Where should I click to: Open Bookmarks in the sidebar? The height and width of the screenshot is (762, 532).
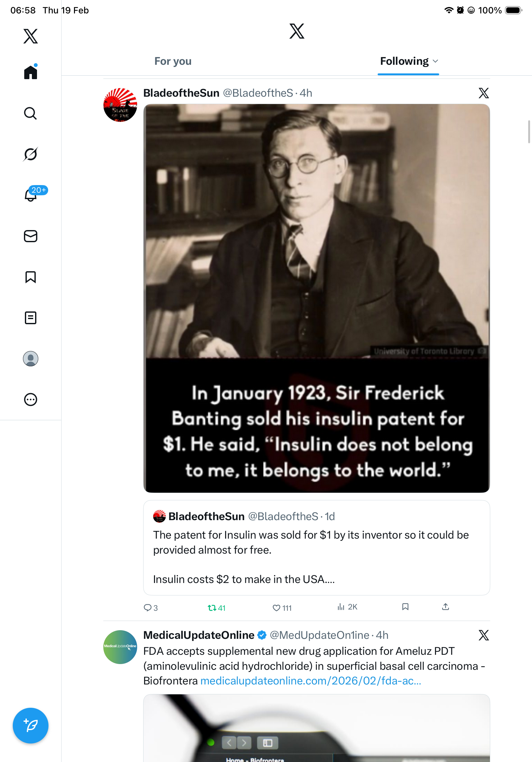31,277
